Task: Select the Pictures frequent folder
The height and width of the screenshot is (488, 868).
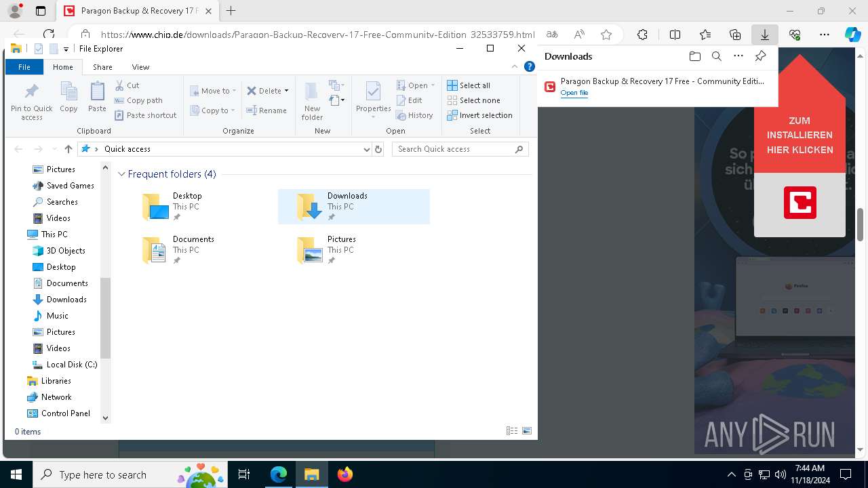Action: [354, 250]
